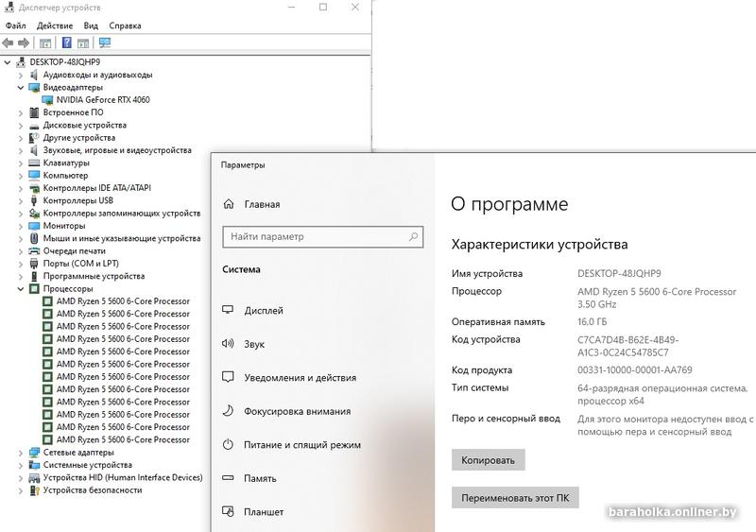
Task: Maximize the Device Manager window
Action: 323,8
